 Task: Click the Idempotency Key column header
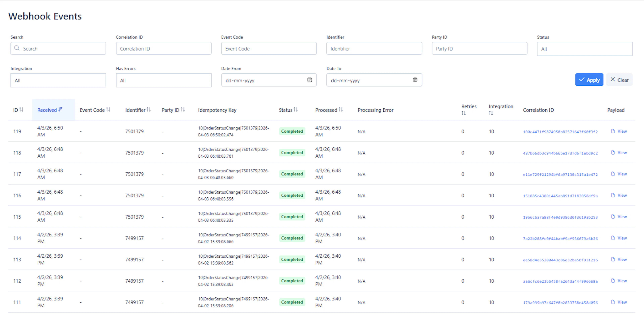(x=217, y=110)
